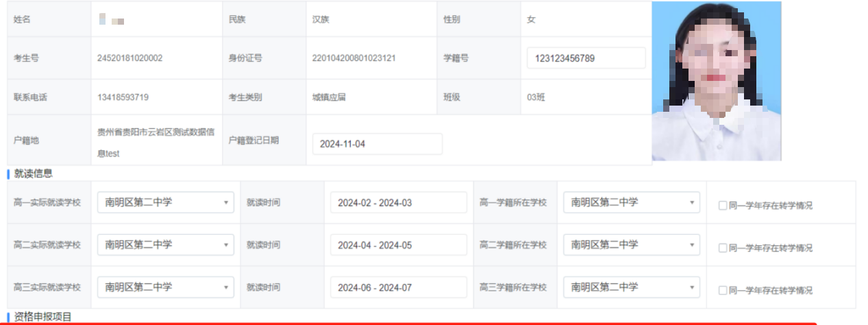The image size is (868, 325).
Task: Click the 联系电话 number 13418593719
Action: pyautogui.click(x=123, y=97)
